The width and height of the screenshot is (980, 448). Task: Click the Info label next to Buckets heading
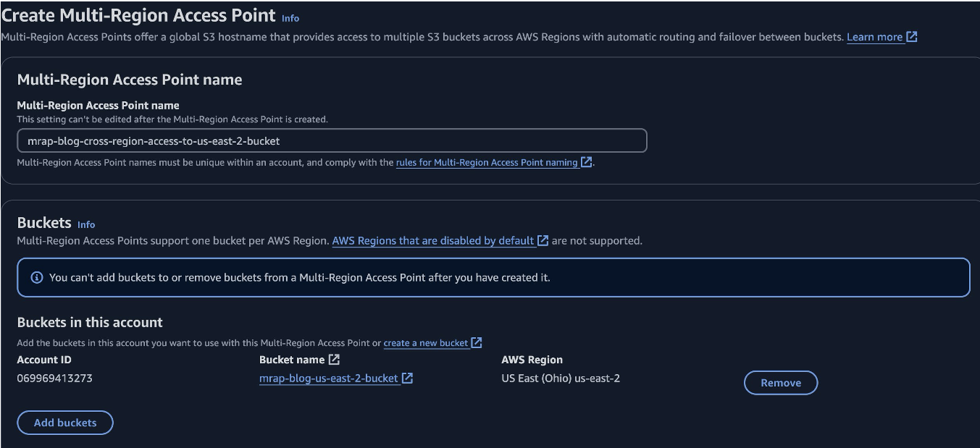click(x=85, y=224)
